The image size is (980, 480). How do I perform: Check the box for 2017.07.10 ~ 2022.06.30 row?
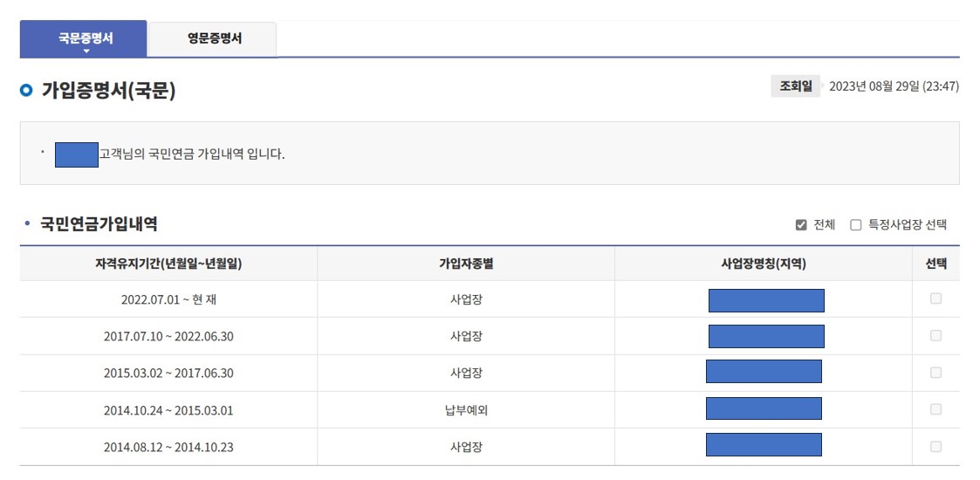(935, 336)
